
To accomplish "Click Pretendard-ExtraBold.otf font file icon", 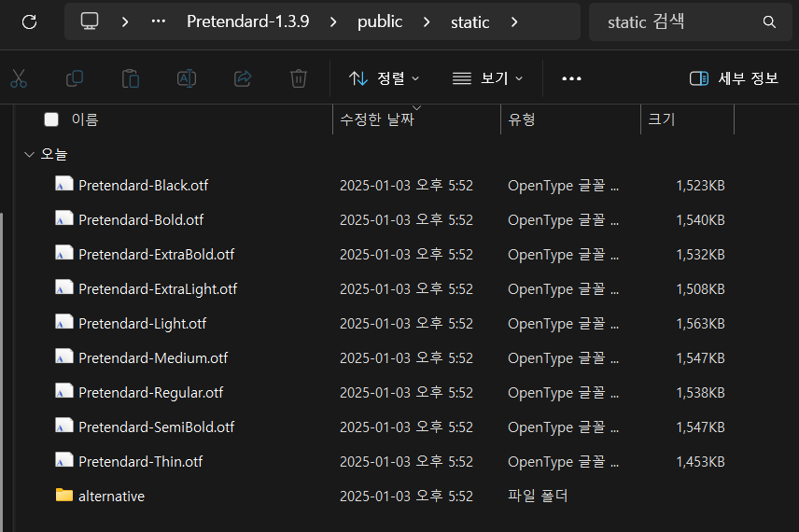I will click(64, 253).
